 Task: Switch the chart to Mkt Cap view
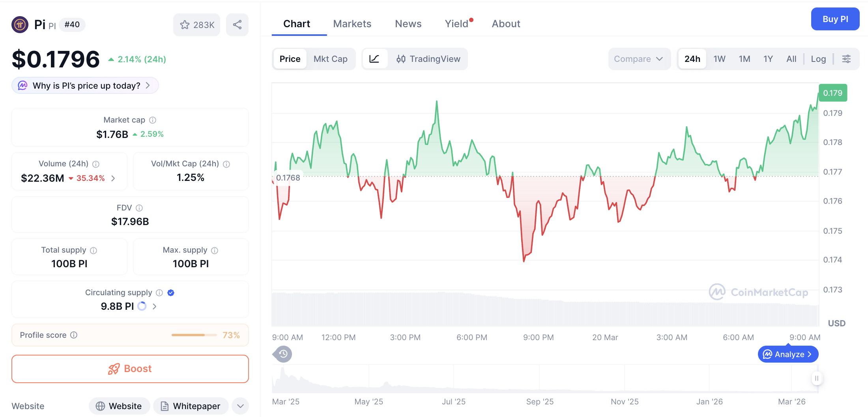pyautogui.click(x=331, y=59)
